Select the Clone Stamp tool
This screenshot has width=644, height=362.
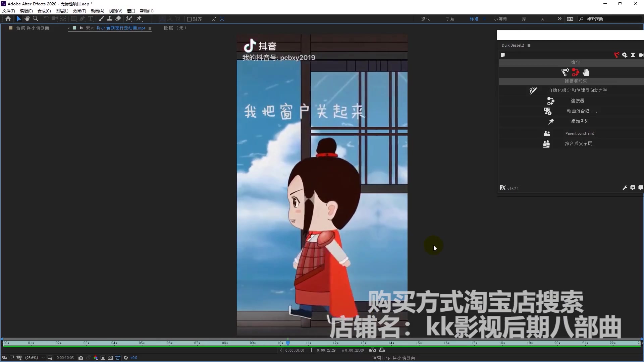pos(110,19)
